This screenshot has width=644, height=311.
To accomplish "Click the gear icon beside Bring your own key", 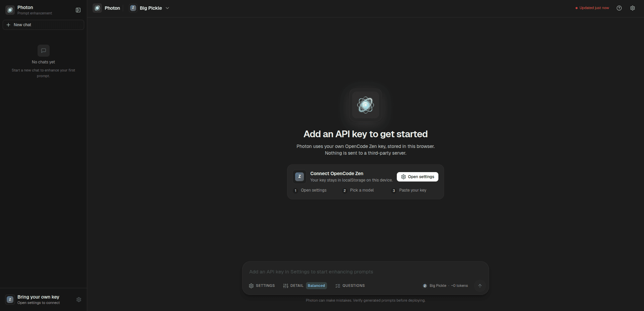I will click(x=79, y=300).
